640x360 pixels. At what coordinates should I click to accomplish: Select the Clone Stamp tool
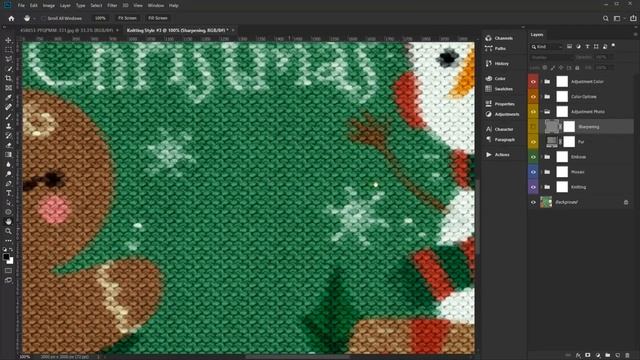click(8, 126)
